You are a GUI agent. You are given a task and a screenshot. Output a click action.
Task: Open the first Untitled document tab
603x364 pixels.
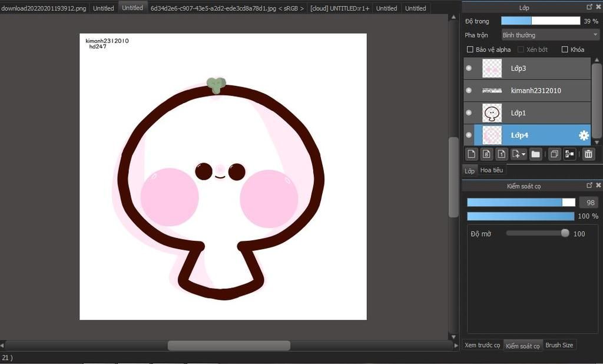tap(104, 8)
